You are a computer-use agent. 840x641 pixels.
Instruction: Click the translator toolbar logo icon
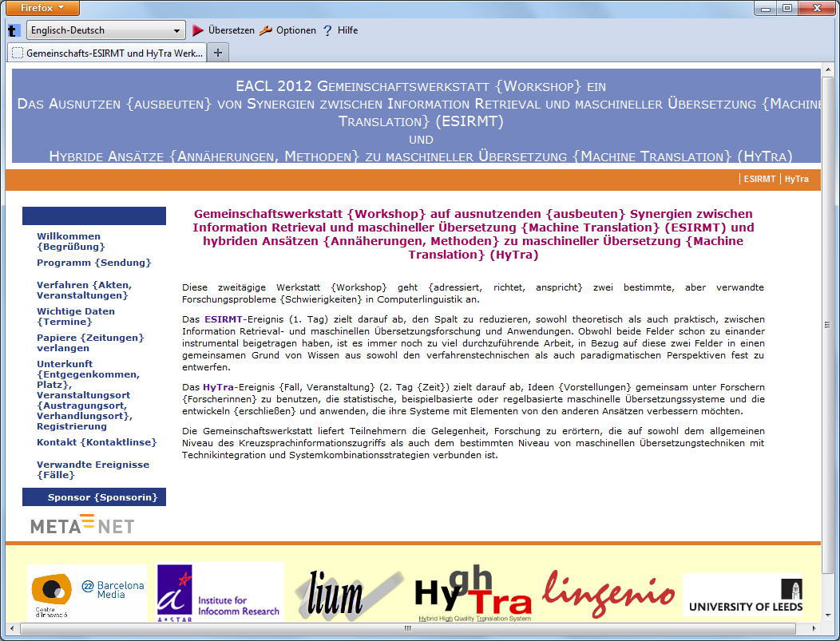tap(14, 31)
